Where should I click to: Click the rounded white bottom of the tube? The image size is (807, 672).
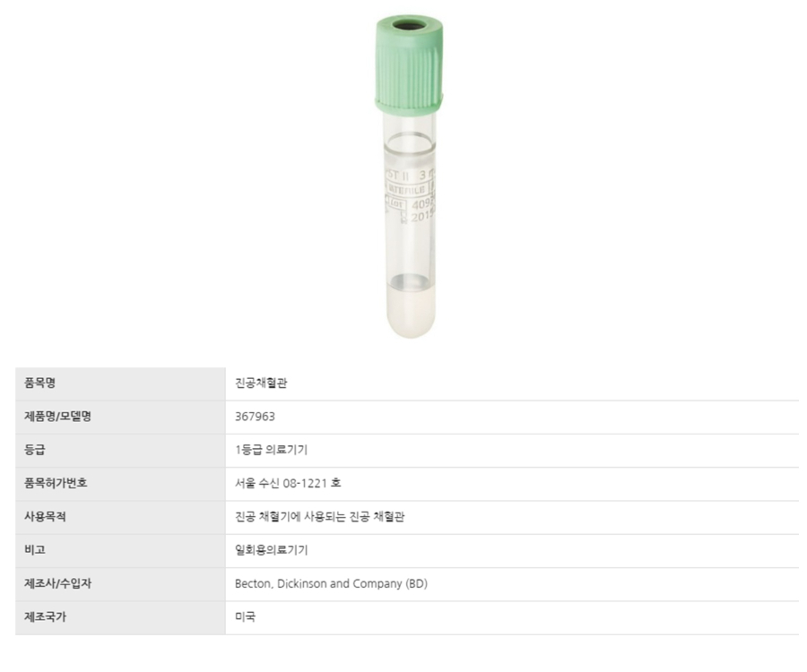point(410,315)
